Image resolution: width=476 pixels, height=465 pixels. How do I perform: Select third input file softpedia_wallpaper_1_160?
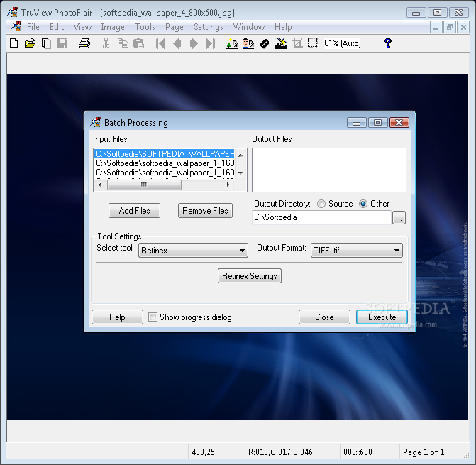point(165,173)
